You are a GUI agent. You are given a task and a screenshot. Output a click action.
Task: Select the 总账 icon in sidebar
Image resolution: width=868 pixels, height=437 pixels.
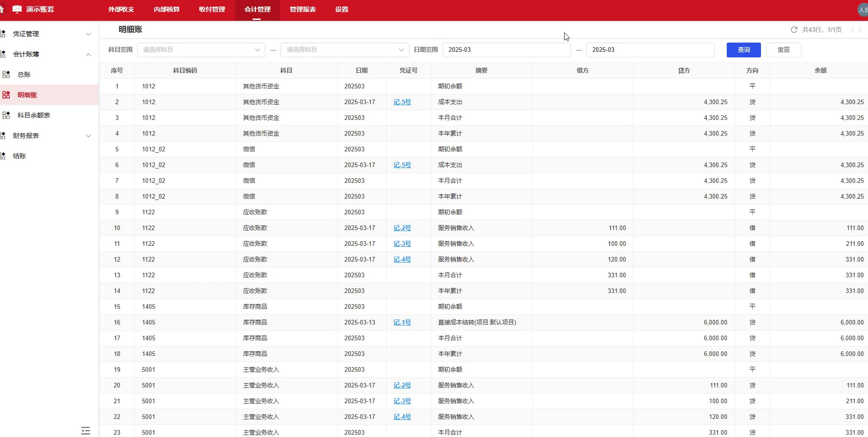click(6, 74)
